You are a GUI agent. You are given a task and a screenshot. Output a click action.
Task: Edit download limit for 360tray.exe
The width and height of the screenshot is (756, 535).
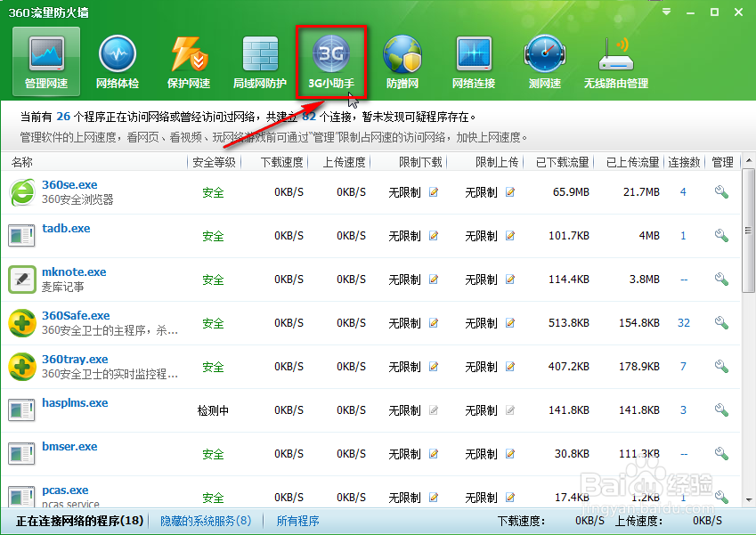tap(434, 366)
